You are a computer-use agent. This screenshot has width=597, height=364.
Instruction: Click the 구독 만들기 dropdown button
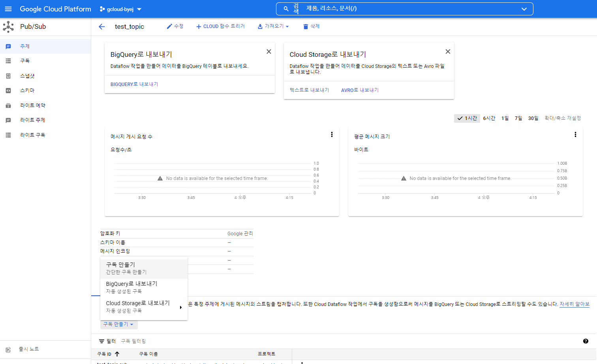[x=119, y=324]
